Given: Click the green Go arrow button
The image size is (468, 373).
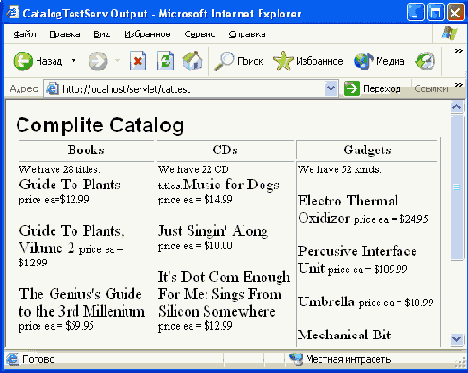Looking at the screenshot, I should tap(352, 89).
